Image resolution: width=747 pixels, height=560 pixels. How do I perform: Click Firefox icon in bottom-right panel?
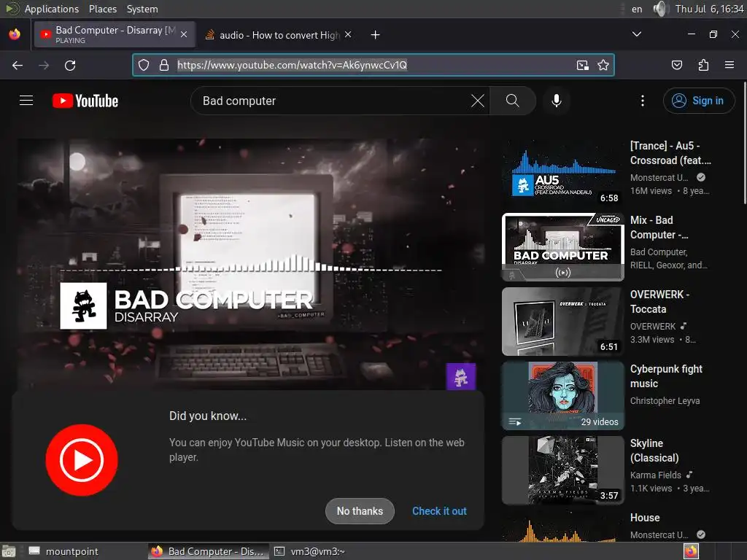point(692,551)
